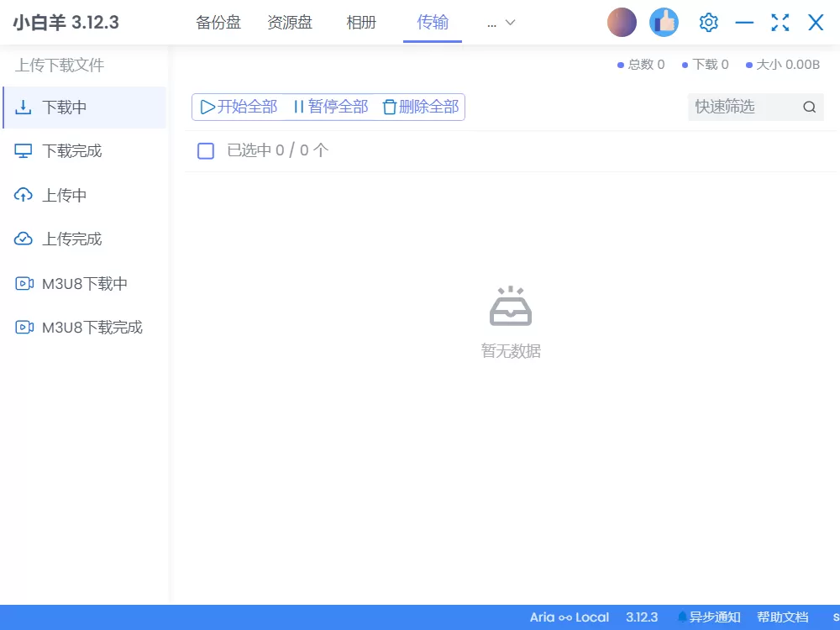Open 下载完成 section in sidebar
Screen dimensions: 840x630
click(71, 151)
